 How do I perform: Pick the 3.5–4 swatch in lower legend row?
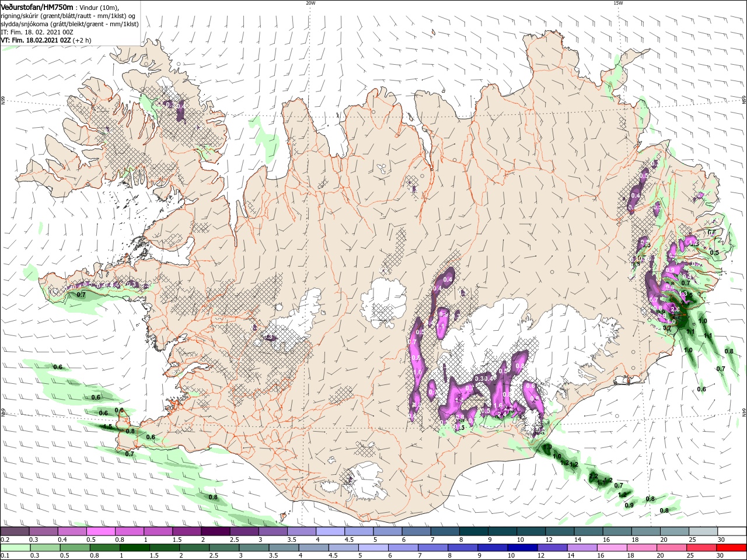[x=284, y=547]
